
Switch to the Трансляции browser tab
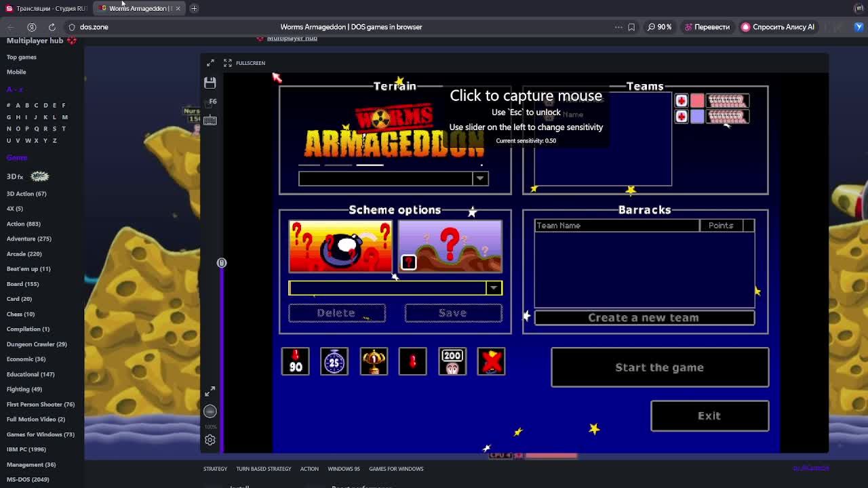coord(46,8)
